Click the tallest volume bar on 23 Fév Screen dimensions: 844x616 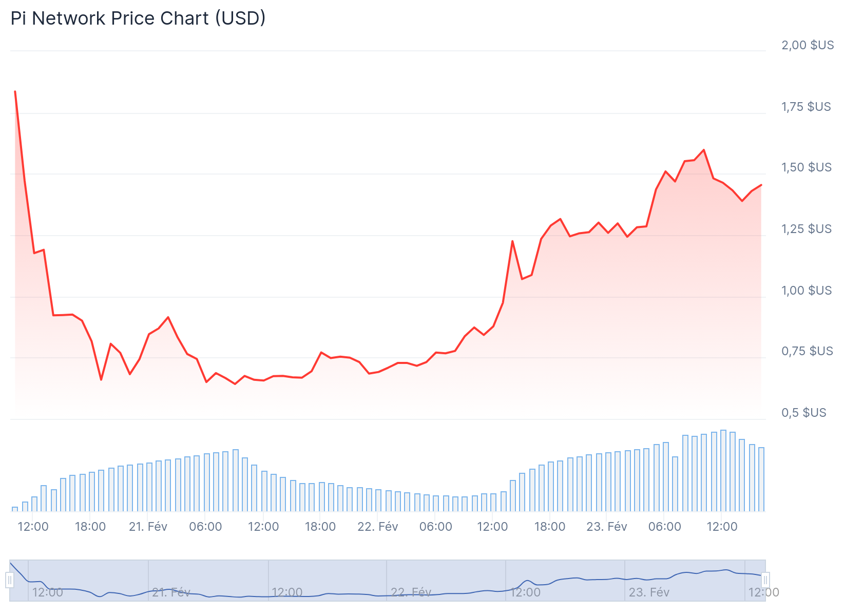[723, 470]
